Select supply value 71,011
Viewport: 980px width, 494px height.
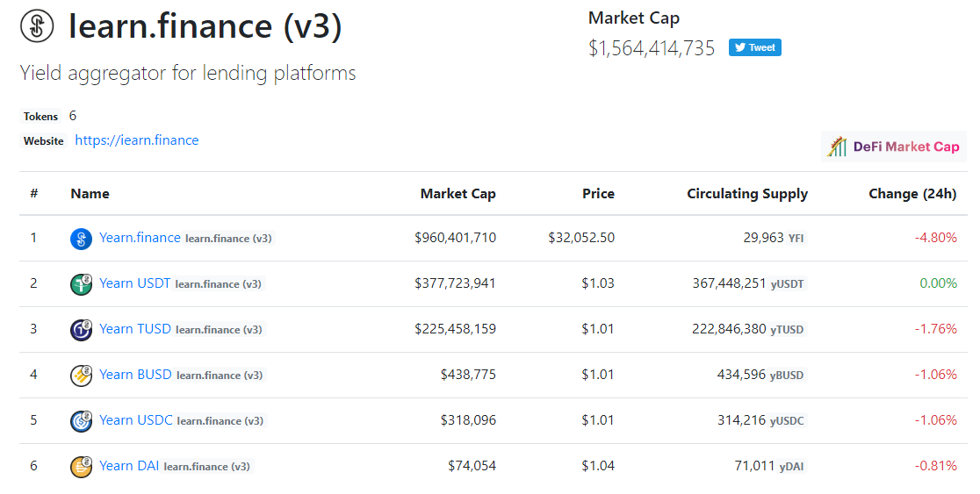pyautogui.click(x=754, y=466)
